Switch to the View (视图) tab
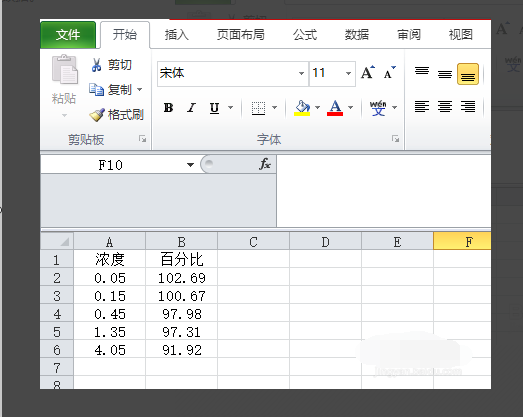 click(460, 35)
